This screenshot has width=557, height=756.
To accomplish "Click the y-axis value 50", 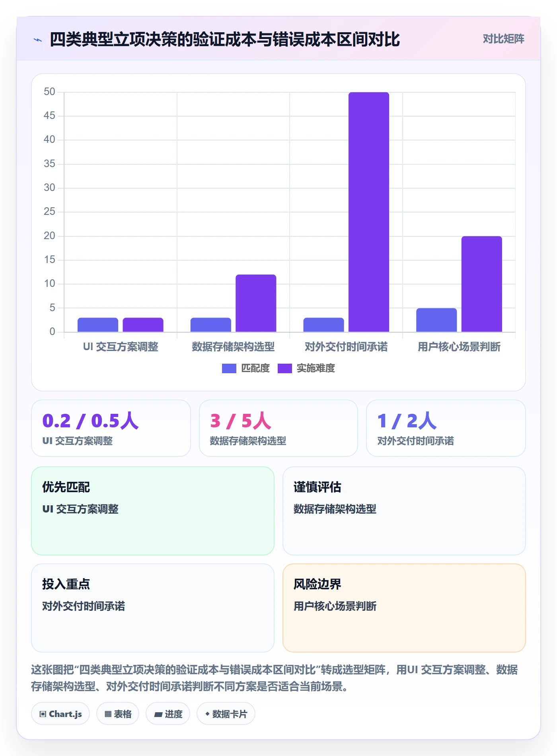I will (x=49, y=92).
